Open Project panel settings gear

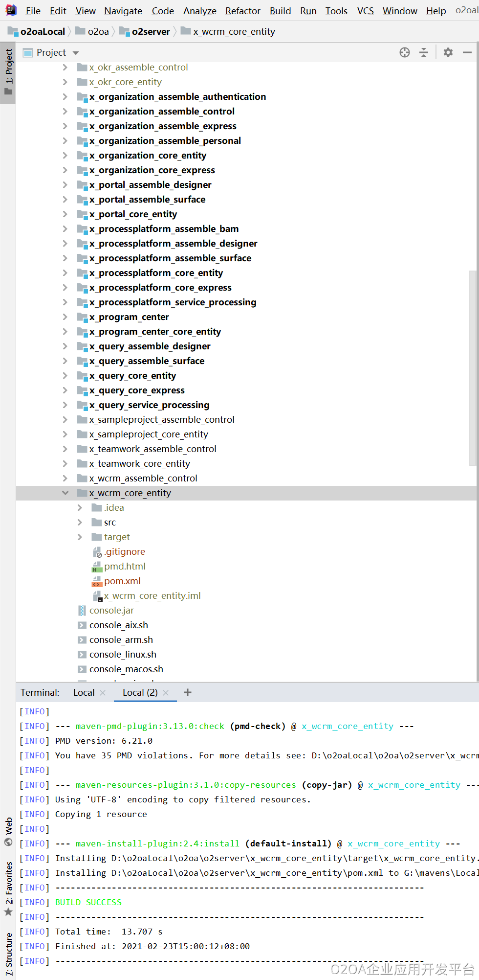coord(448,52)
